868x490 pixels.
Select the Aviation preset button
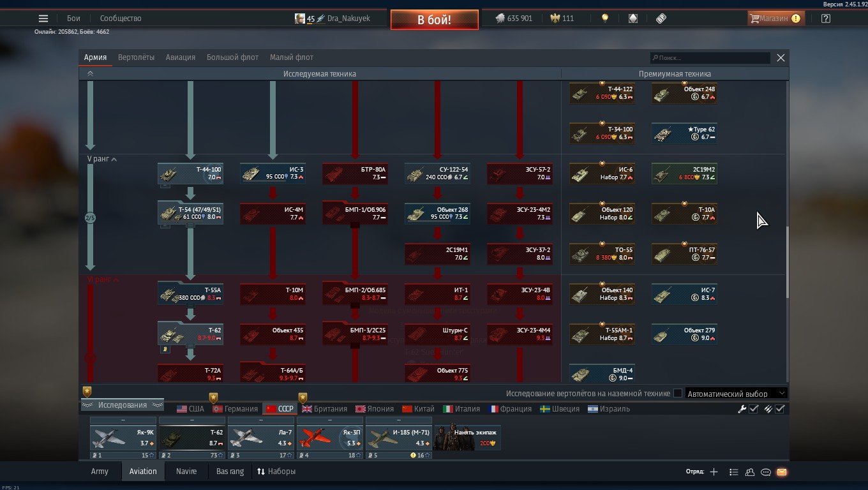143,471
